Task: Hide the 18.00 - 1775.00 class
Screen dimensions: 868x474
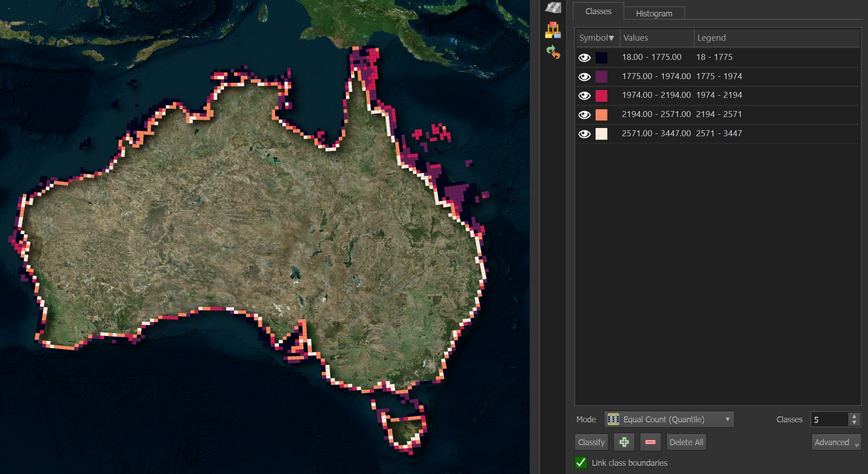Action: coord(584,58)
